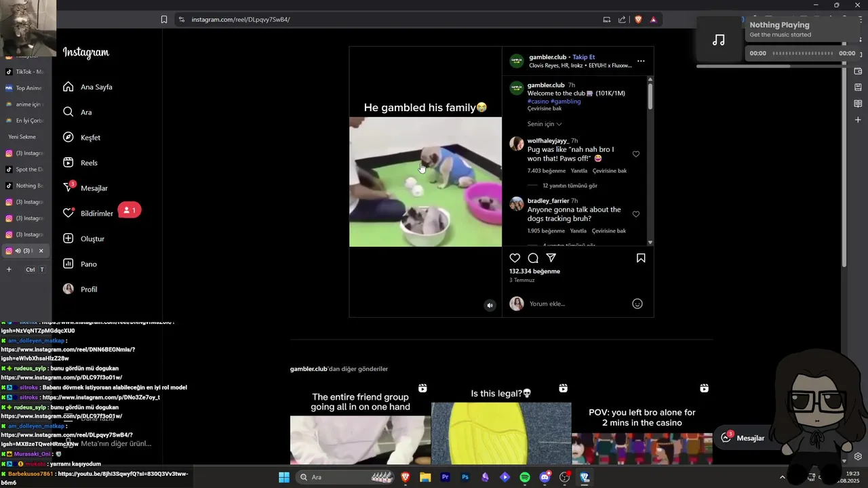Open Discord from the taskbar
The width and height of the screenshot is (868, 488).
pyautogui.click(x=545, y=477)
